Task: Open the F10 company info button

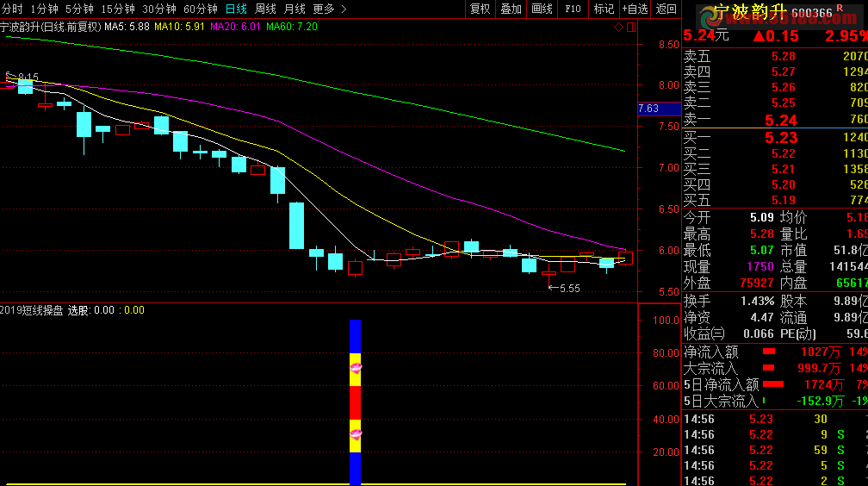Action: pos(573,9)
